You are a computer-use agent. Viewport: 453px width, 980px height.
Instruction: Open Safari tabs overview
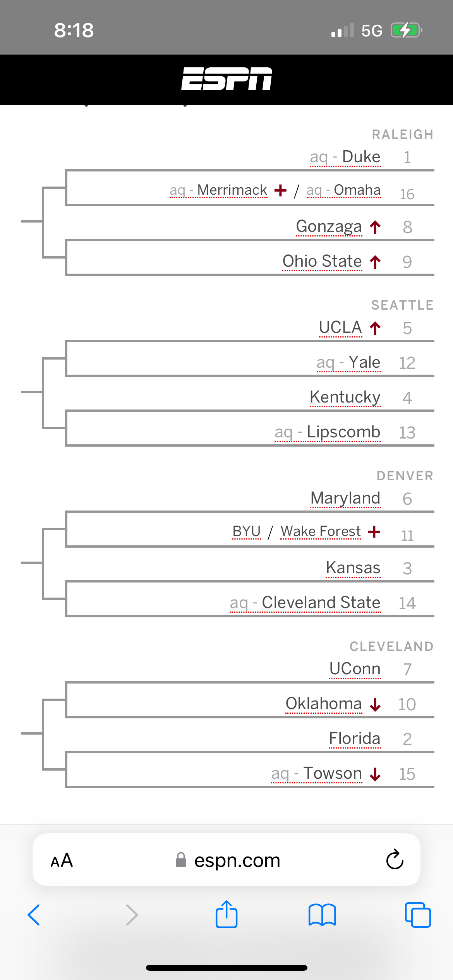coord(418,915)
